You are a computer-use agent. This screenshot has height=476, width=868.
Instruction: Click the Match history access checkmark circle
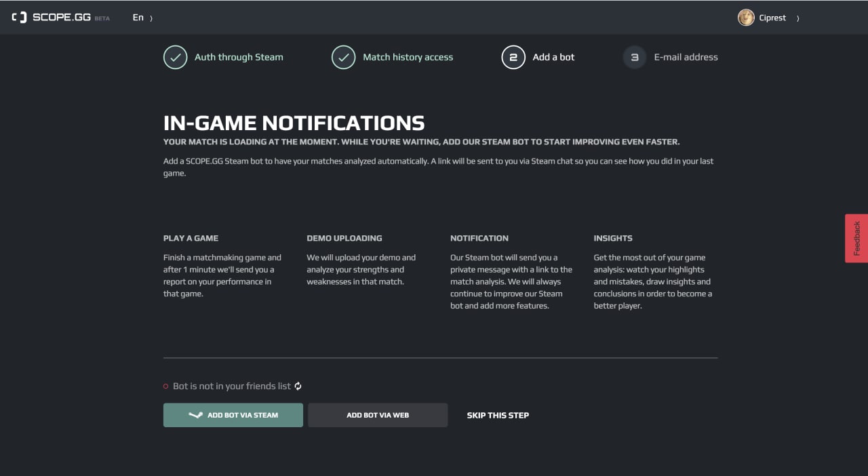tap(343, 58)
